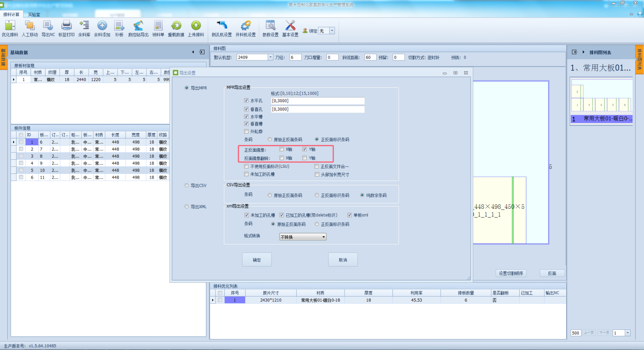Click collapse arrow in 基础数据 panel header
644x350 pixels.
point(193,52)
